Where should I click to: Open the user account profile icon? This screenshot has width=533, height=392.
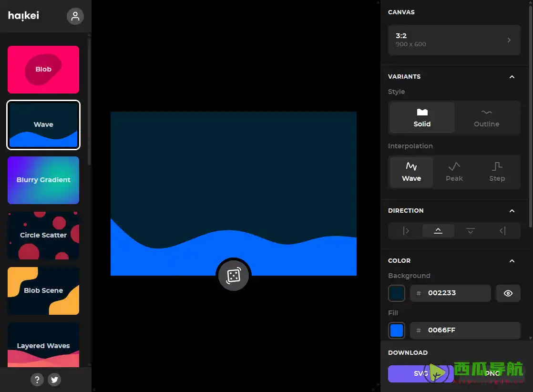click(75, 16)
